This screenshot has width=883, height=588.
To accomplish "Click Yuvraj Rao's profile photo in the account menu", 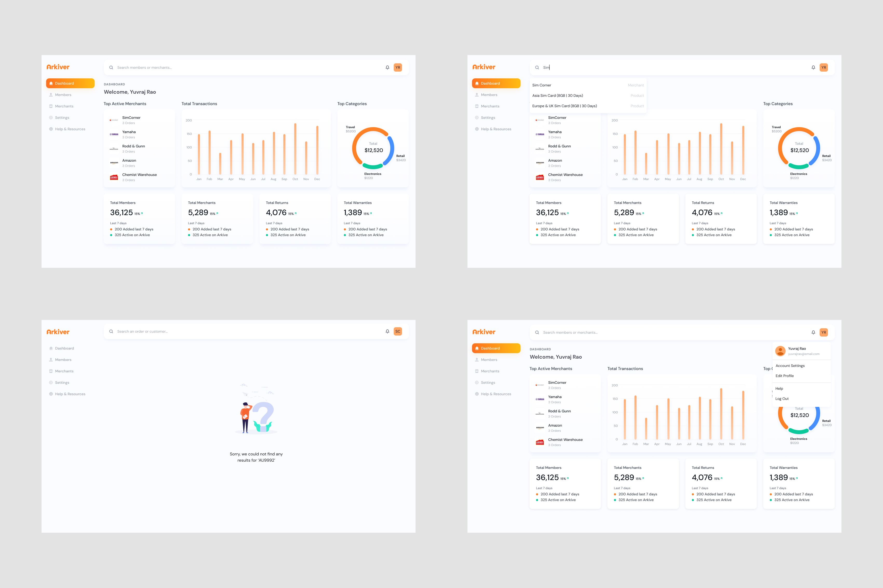I will pos(780,351).
